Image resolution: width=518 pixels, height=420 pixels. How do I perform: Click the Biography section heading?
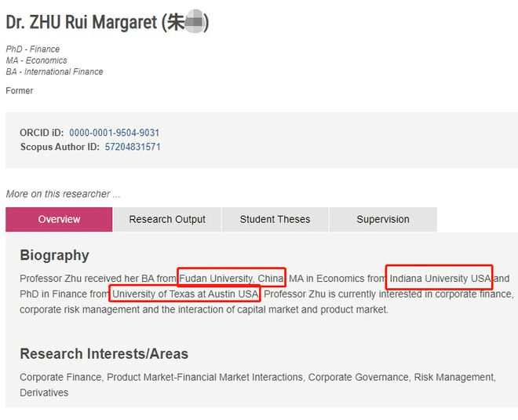[x=54, y=255]
